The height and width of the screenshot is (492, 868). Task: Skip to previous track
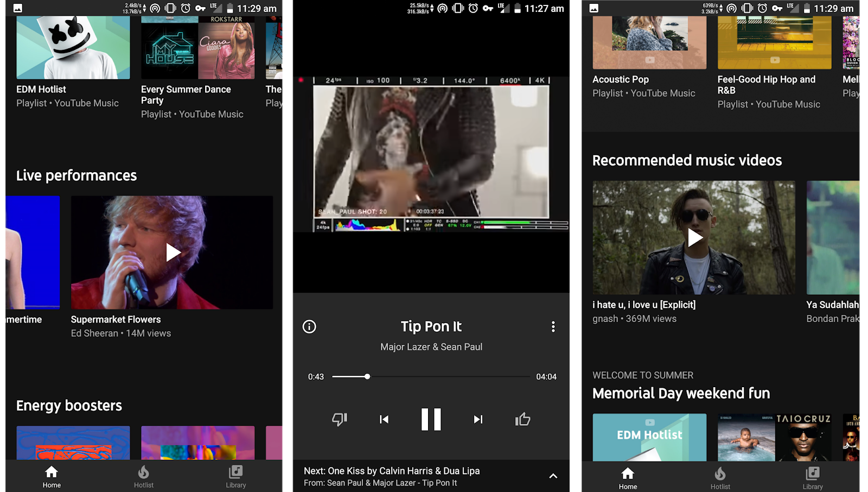click(384, 419)
